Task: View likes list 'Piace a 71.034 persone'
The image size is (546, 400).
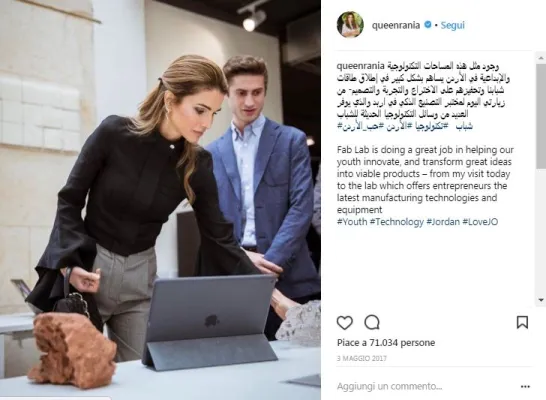Action: (386, 343)
